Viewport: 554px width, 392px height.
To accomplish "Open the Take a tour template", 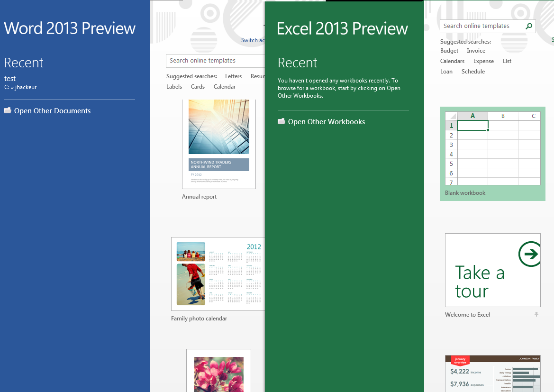I will (492, 270).
